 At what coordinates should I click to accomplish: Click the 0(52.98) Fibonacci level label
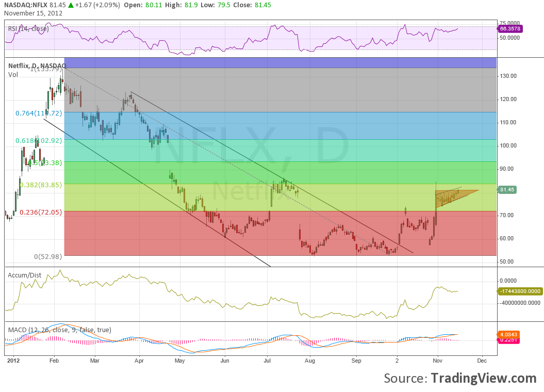pos(48,256)
